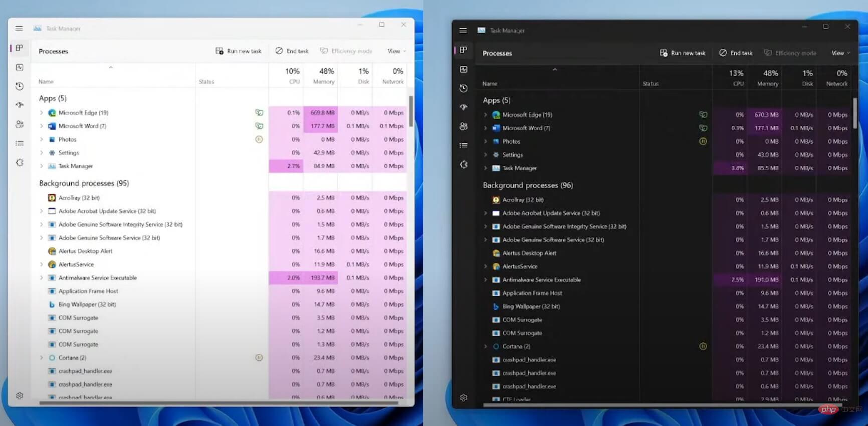
Task: Click Apps (5) heading in light window
Action: pos(53,98)
